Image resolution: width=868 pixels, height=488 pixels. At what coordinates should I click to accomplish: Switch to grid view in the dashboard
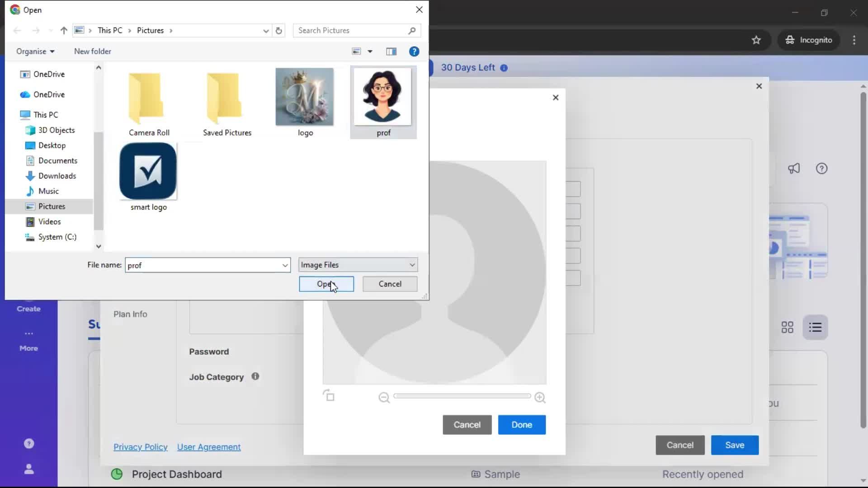click(x=787, y=327)
